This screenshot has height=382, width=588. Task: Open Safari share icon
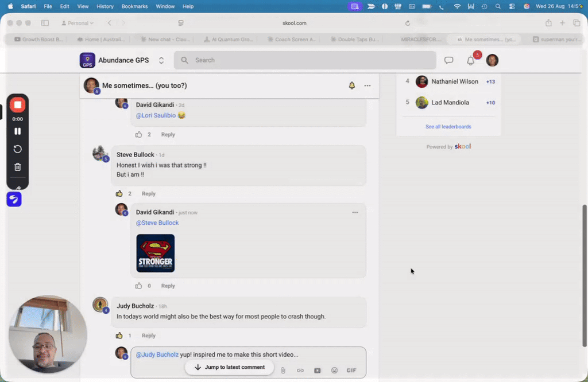pyautogui.click(x=548, y=23)
